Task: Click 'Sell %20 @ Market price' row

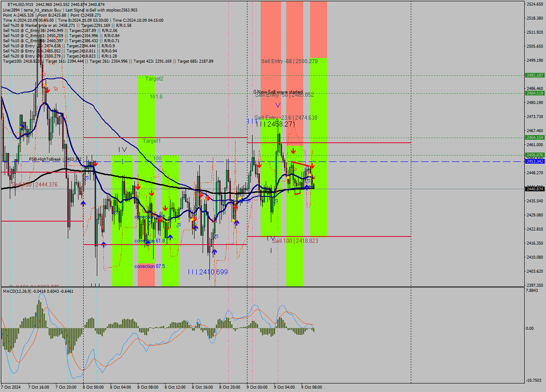Action: click(67, 25)
